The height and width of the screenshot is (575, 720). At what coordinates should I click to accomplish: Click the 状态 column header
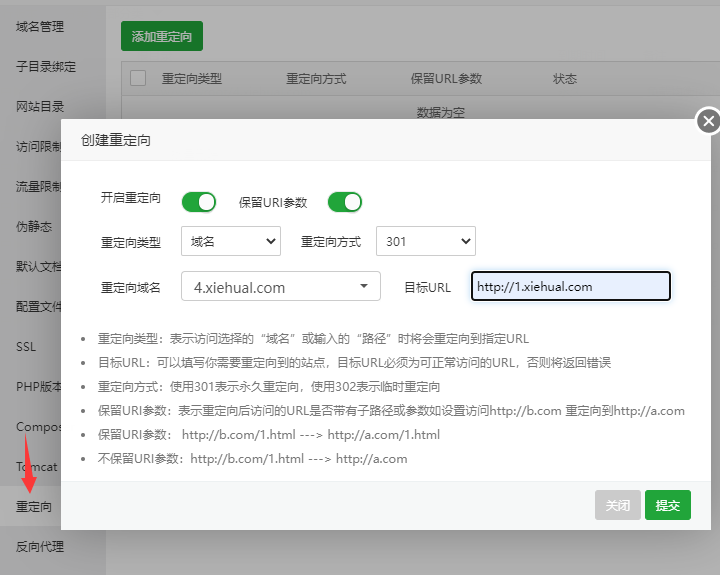(x=565, y=79)
